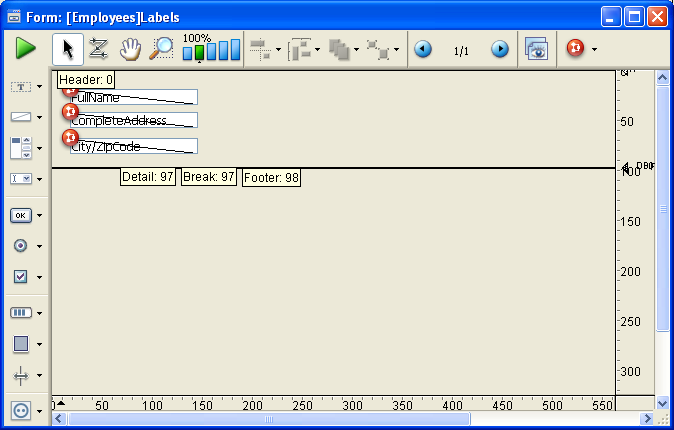Open the grouping tool dropdown arrow
Viewport: 674px width, 430px height.
pyautogui.click(x=396, y=49)
